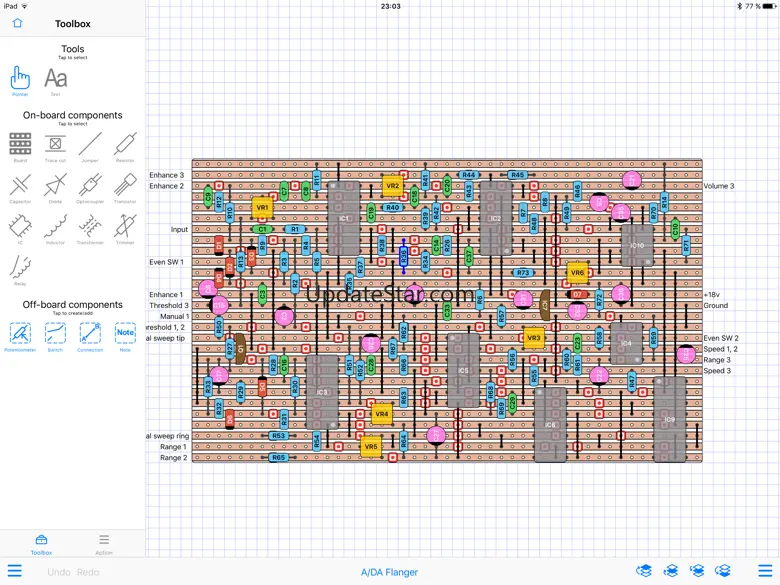
Task: Add an off-board Switch
Action: click(x=55, y=337)
